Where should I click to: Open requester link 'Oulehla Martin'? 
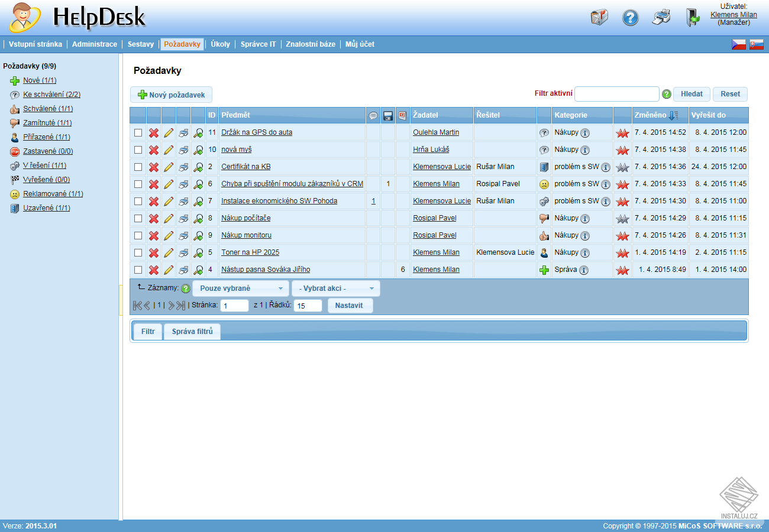coord(436,132)
